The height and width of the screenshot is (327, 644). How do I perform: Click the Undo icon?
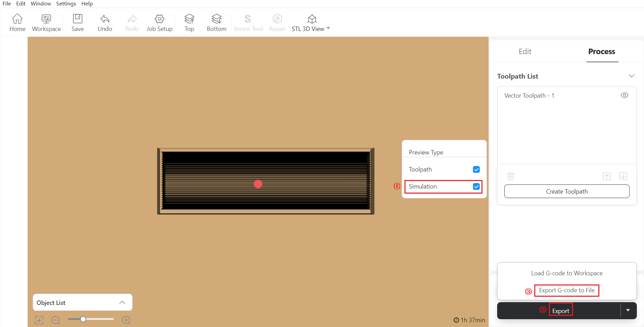[x=105, y=22]
